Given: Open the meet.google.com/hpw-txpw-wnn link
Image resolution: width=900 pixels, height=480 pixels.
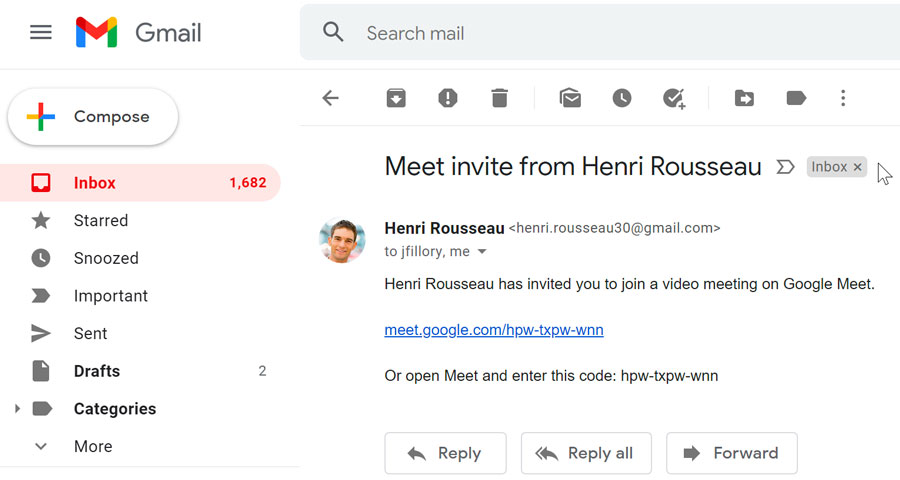Looking at the screenshot, I should [x=493, y=330].
